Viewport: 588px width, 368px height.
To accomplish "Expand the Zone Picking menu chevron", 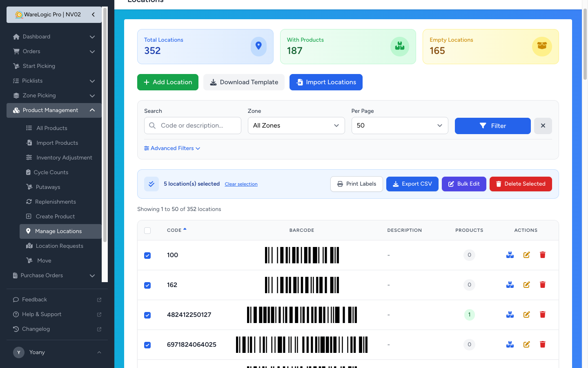I will click(x=92, y=96).
